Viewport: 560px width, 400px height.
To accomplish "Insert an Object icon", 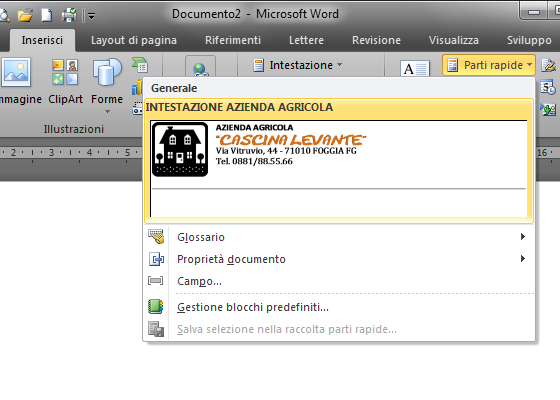I will 548,109.
